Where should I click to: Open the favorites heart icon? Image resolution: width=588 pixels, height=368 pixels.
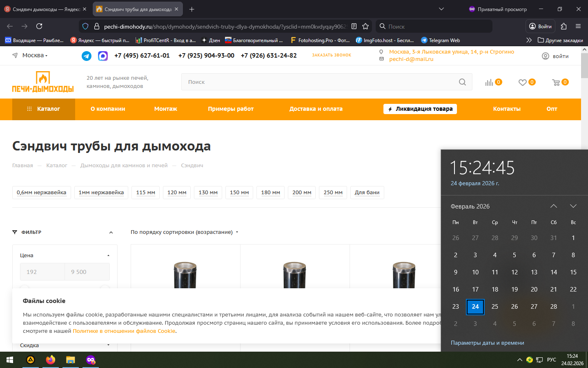pyautogui.click(x=522, y=83)
